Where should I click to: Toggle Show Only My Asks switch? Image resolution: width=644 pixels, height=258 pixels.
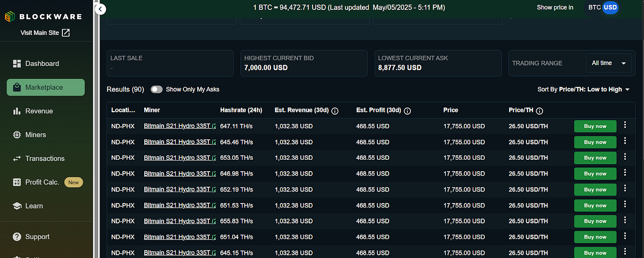pos(157,89)
